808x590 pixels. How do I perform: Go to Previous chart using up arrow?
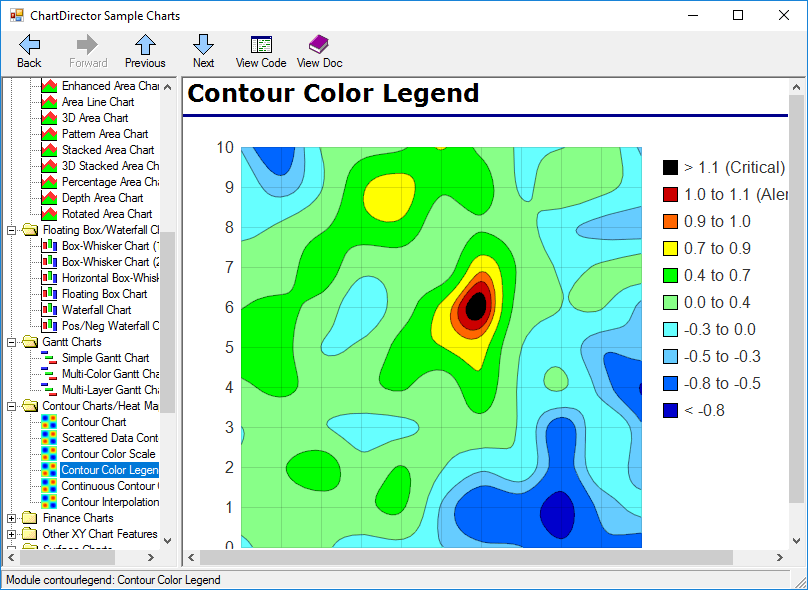point(145,44)
